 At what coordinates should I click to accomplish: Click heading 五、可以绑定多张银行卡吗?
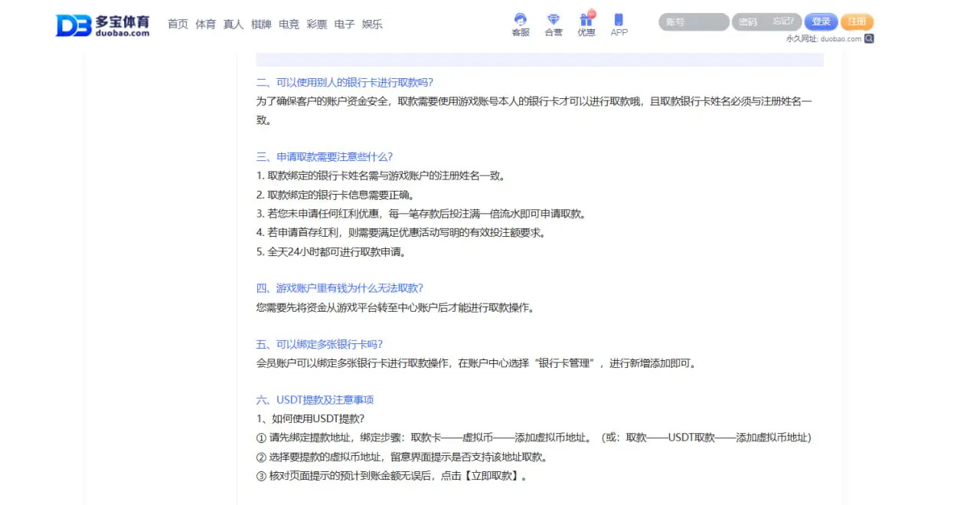pyautogui.click(x=319, y=344)
